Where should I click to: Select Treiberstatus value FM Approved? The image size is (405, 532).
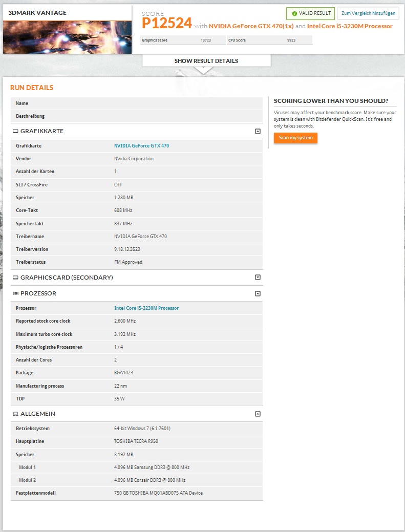(x=128, y=262)
